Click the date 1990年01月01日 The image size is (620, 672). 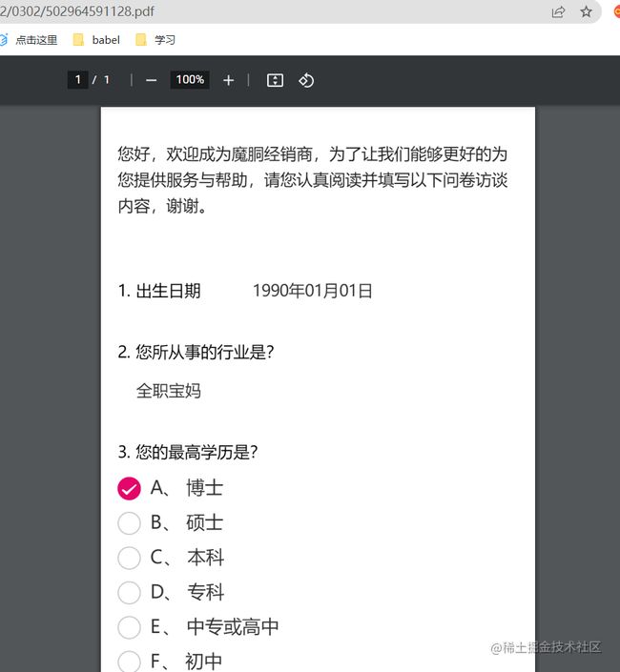(312, 291)
